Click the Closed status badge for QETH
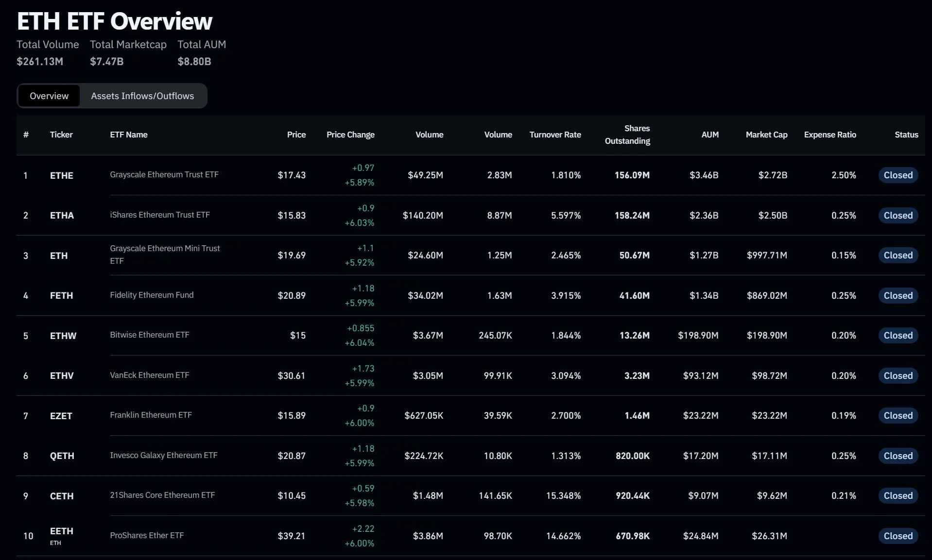Screen dimensions: 932x560 [x=897, y=456]
